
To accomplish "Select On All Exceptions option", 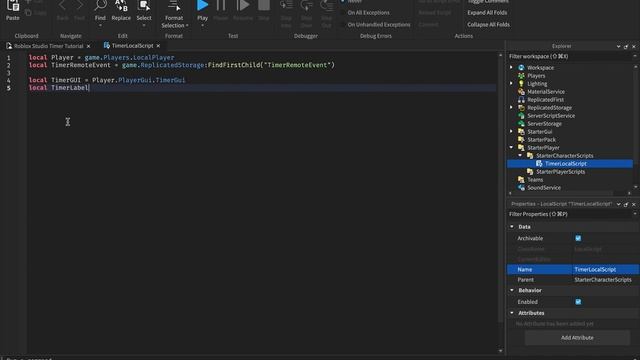I will coord(368,13).
